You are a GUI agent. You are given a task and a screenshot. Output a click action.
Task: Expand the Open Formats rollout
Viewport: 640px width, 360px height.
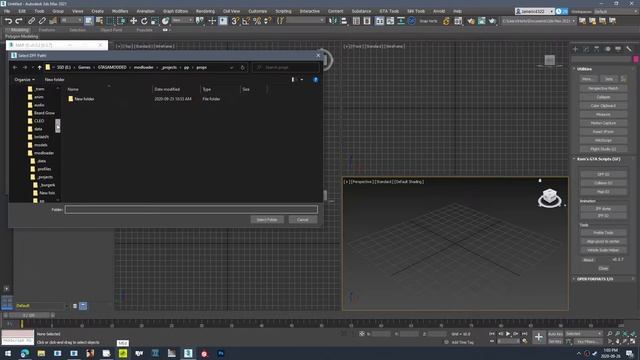595,279
